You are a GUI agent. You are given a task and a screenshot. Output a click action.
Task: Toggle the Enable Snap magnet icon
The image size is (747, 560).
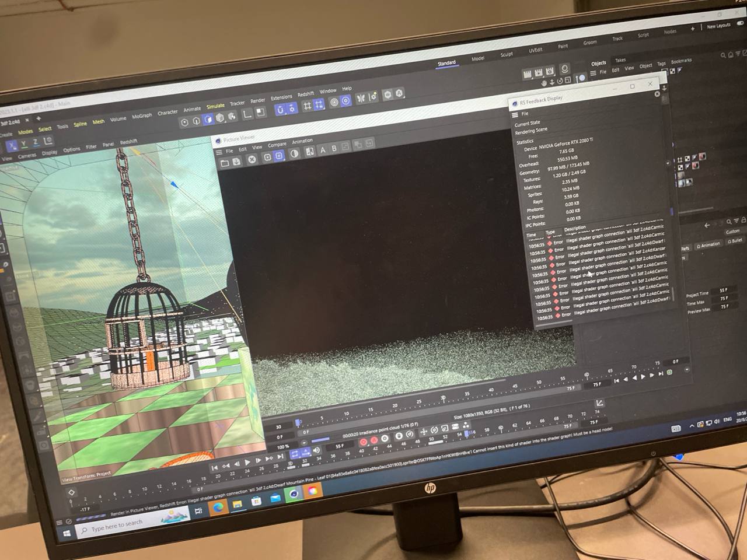coord(280,110)
